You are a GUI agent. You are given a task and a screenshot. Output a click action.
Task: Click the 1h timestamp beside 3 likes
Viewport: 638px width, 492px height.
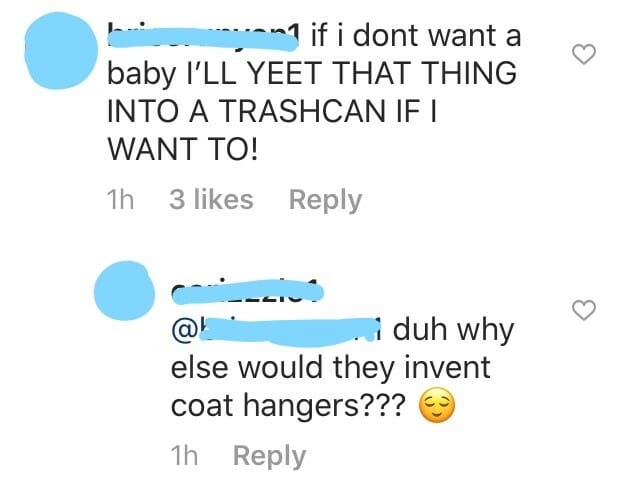click(120, 199)
